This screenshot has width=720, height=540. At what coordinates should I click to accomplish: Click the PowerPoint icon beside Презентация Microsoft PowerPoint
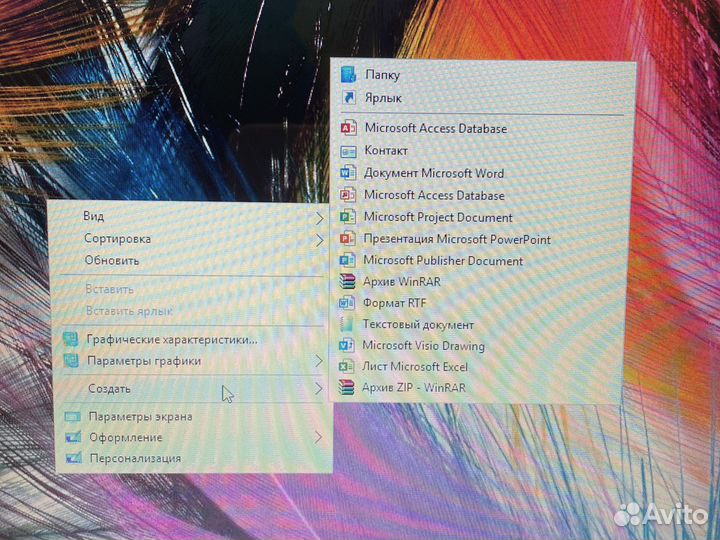coord(347,238)
